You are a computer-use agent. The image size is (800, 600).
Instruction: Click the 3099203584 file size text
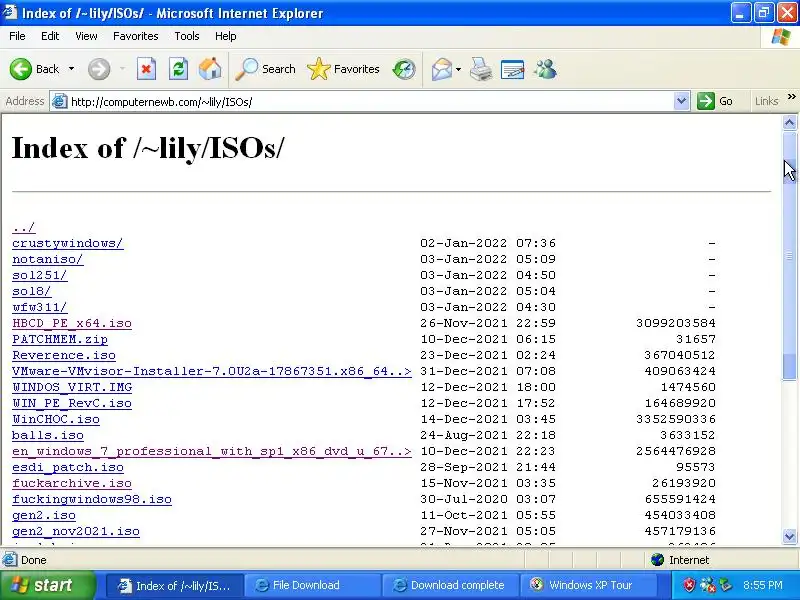click(x=676, y=323)
